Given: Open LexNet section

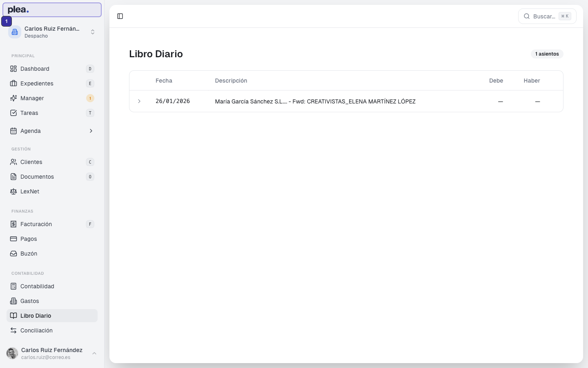Looking at the screenshot, I should click(x=52, y=191).
